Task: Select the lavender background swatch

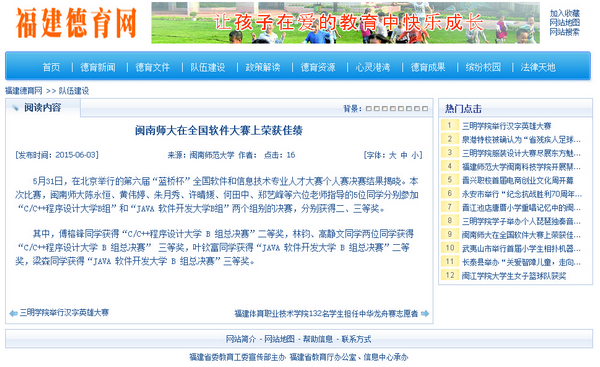Action: [x=417, y=108]
